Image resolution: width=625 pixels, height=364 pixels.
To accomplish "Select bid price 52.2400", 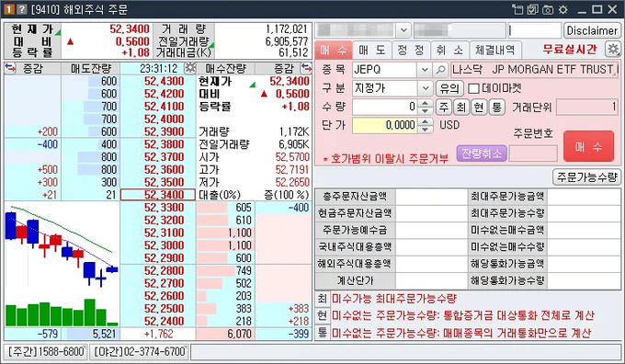I will click(158, 322).
